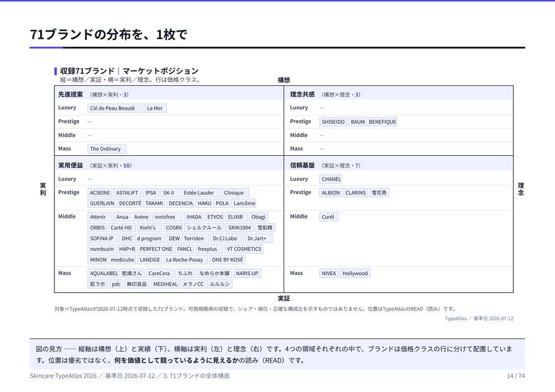
Task: Click the ORBIS brand tag
Action: [x=97, y=228]
